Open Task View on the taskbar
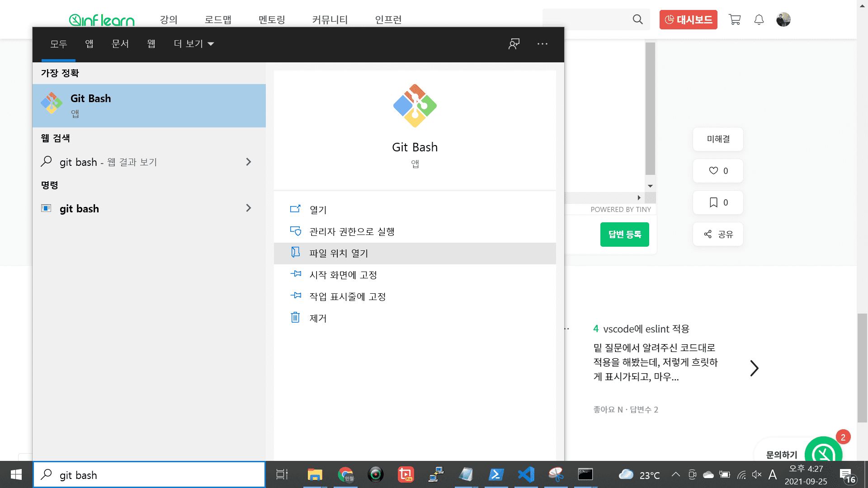This screenshot has width=868, height=488. (x=282, y=474)
